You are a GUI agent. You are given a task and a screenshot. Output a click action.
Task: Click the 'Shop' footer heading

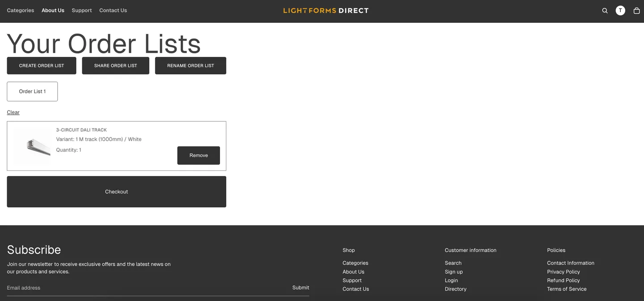point(348,250)
